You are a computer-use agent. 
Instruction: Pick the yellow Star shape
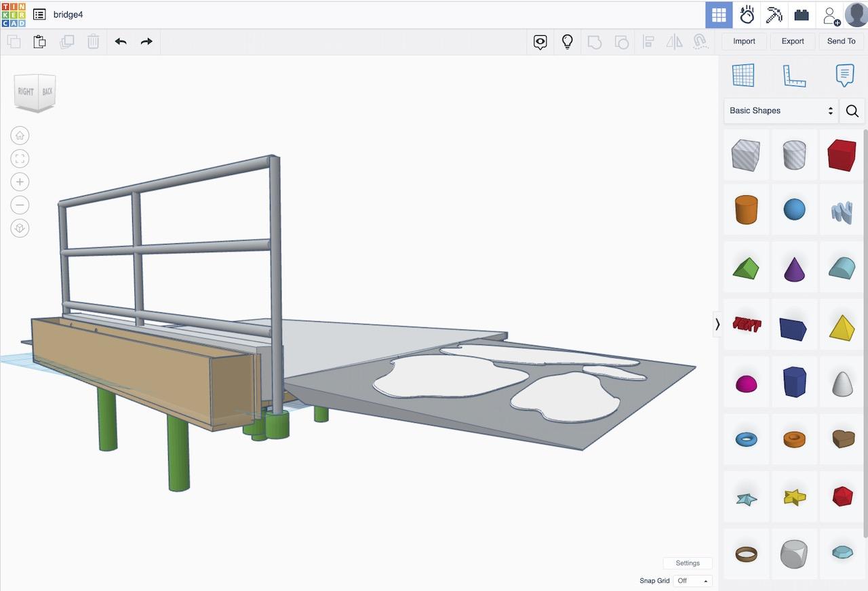click(794, 497)
